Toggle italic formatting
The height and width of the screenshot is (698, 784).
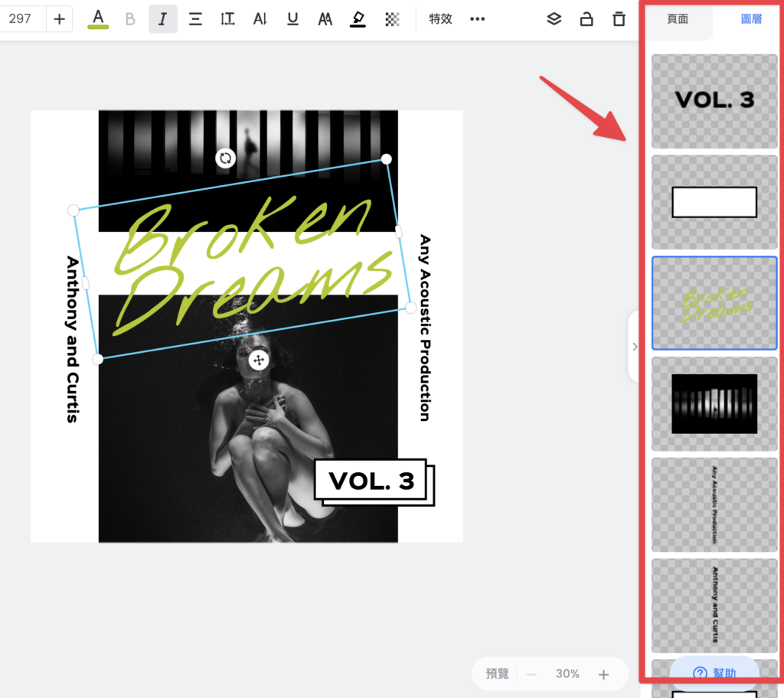pyautogui.click(x=162, y=19)
